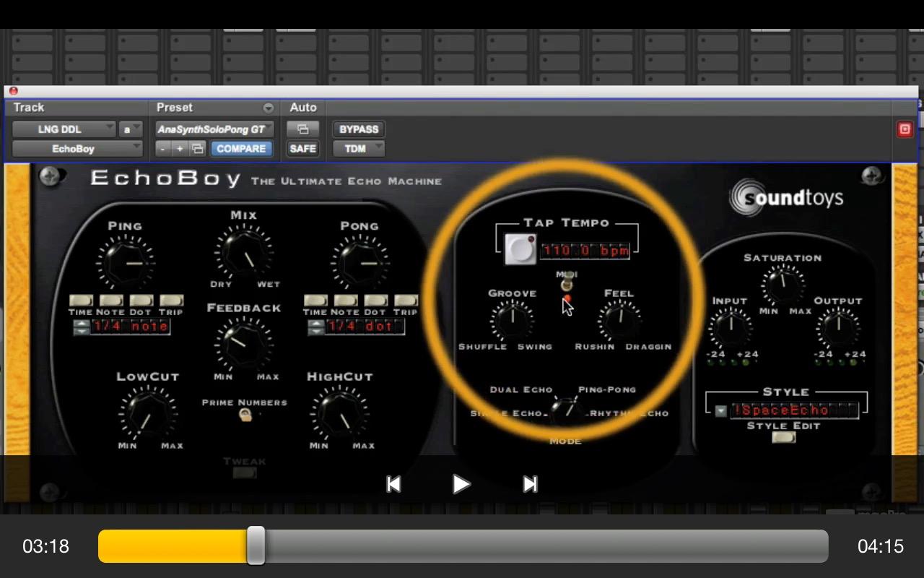This screenshot has height=578, width=924.
Task: Click the Tap Tempo pad button
Action: pyautogui.click(x=520, y=249)
